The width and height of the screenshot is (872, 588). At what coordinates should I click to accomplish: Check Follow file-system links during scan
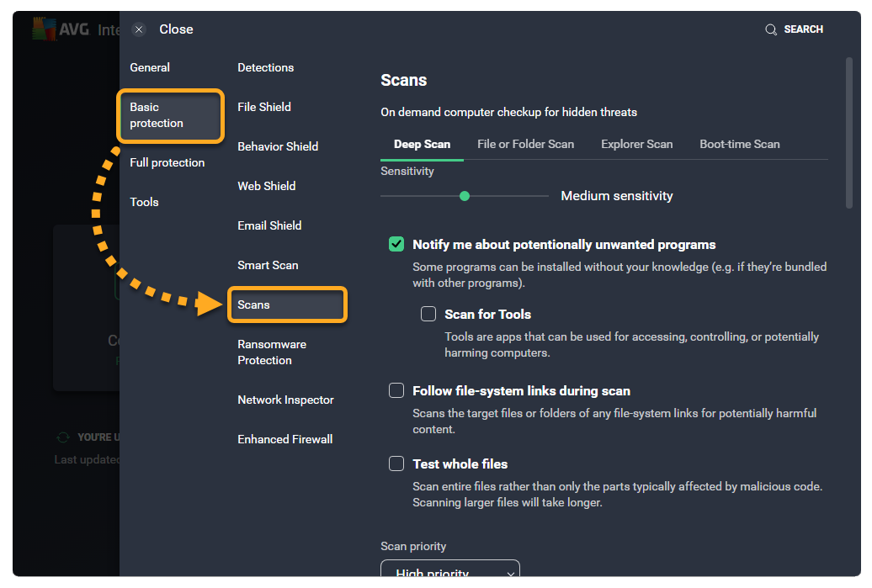[x=396, y=391]
